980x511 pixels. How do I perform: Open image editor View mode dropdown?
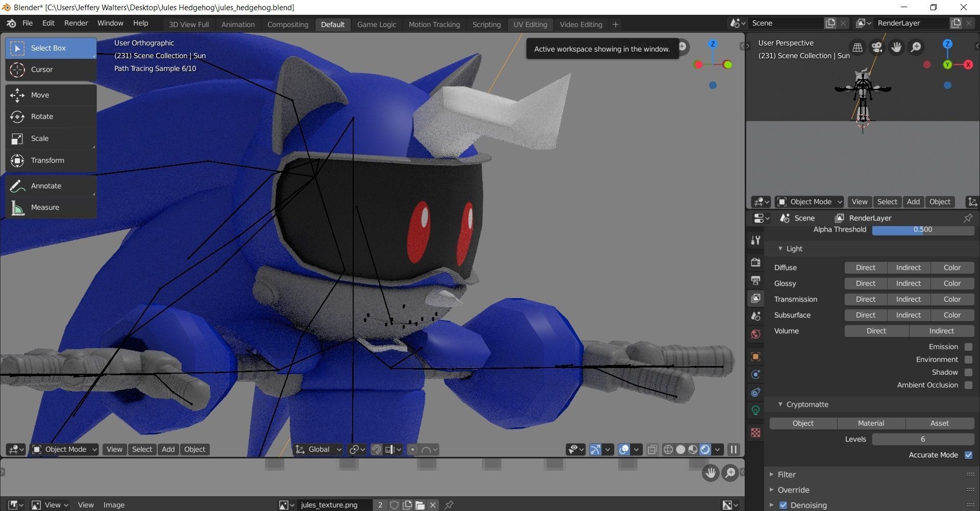(x=50, y=505)
